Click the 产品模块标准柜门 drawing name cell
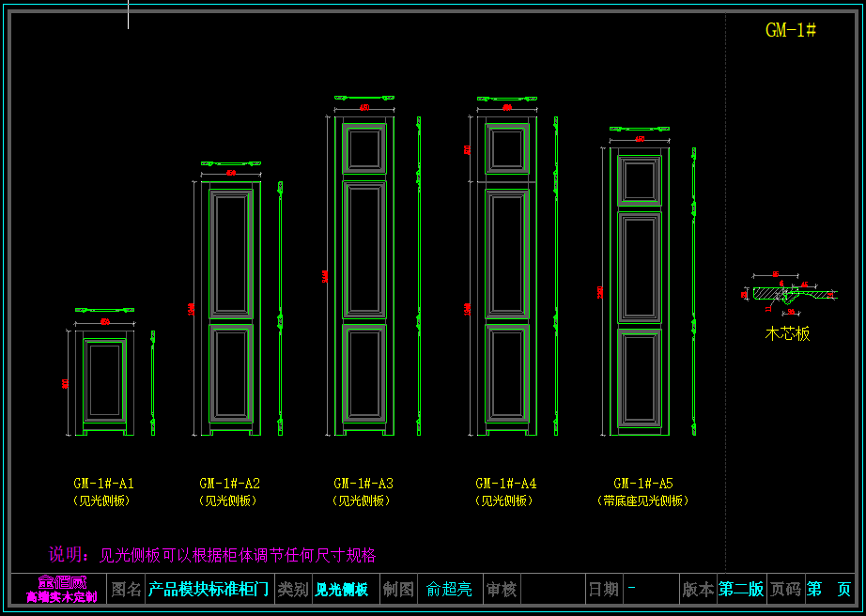Viewport: 866px width, 616px height. click(209, 590)
